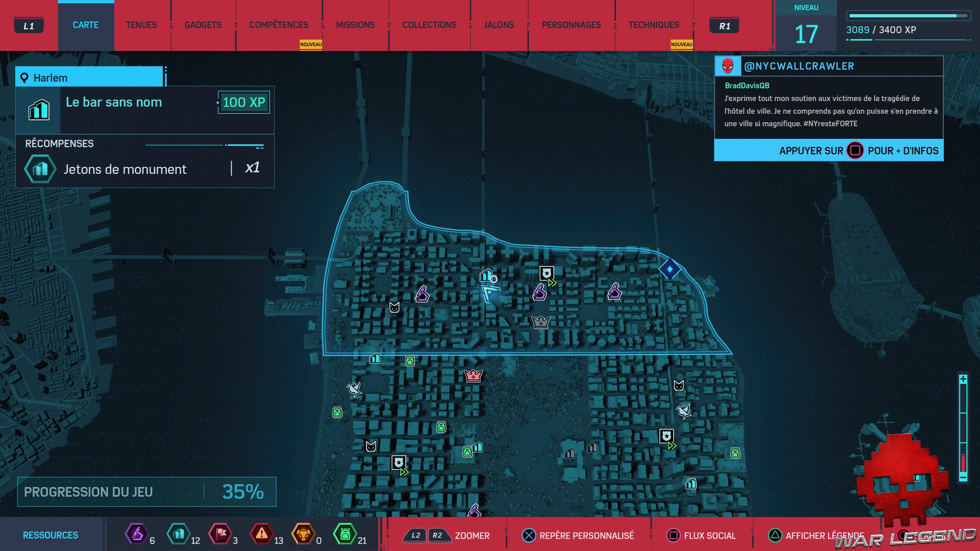Viewport: 980px width, 551px height.
Task: Open the COLLECTIONS tab
Action: tap(429, 25)
